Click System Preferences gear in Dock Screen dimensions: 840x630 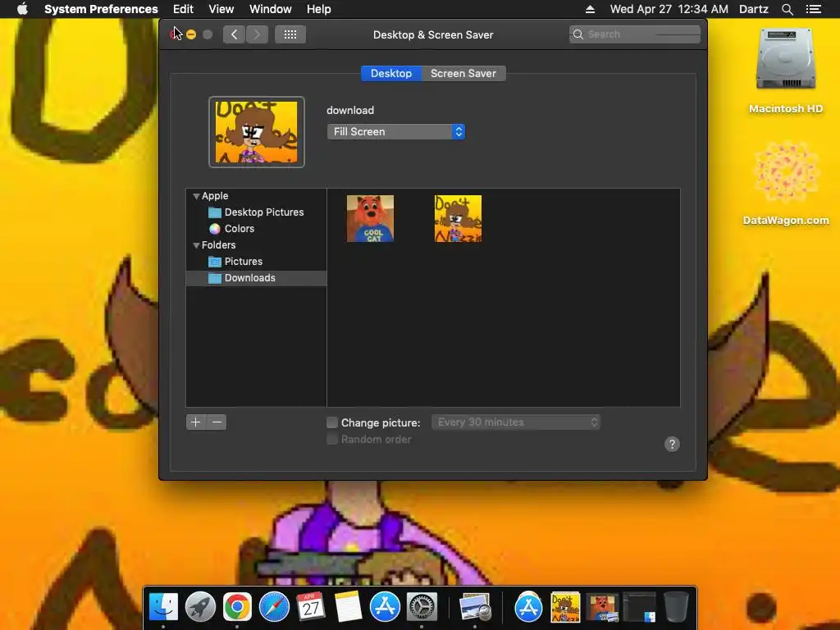click(x=422, y=607)
